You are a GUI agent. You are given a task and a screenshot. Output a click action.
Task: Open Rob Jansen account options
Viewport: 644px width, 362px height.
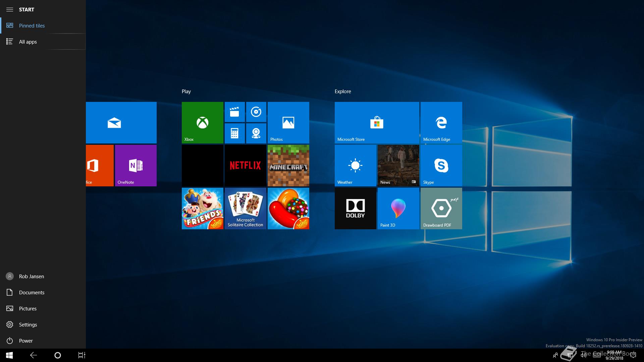(x=43, y=276)
